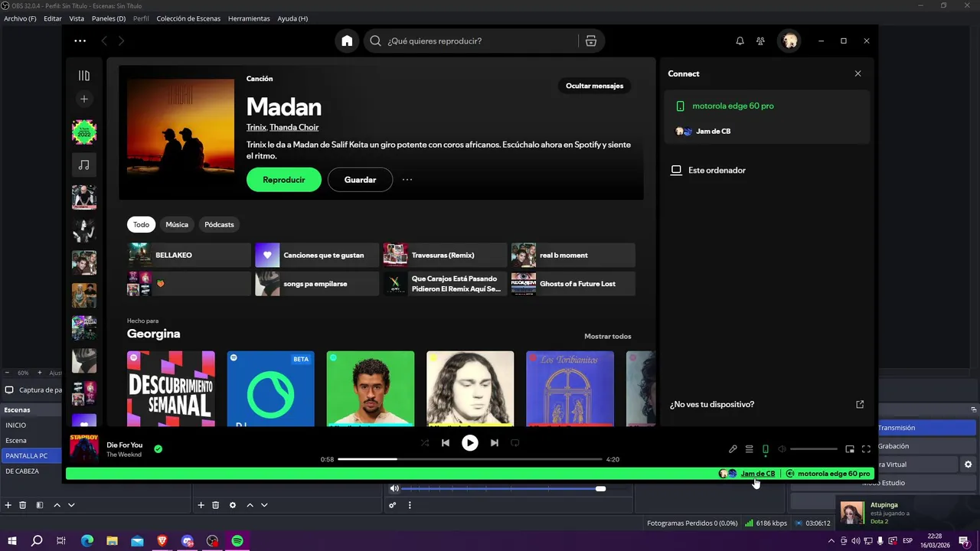Open OBS audio mixer advanced link-gear icon
The height and width of the screenshot is (551, 980).
(393, 505)
